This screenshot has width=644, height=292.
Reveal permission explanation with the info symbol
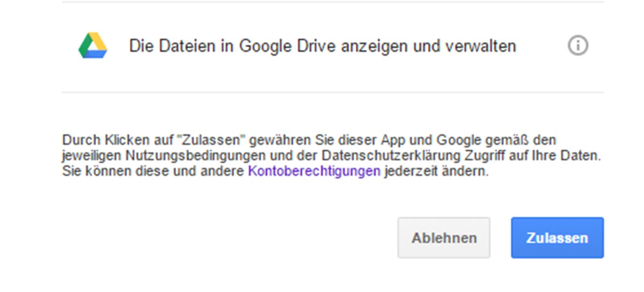[578, 45]
